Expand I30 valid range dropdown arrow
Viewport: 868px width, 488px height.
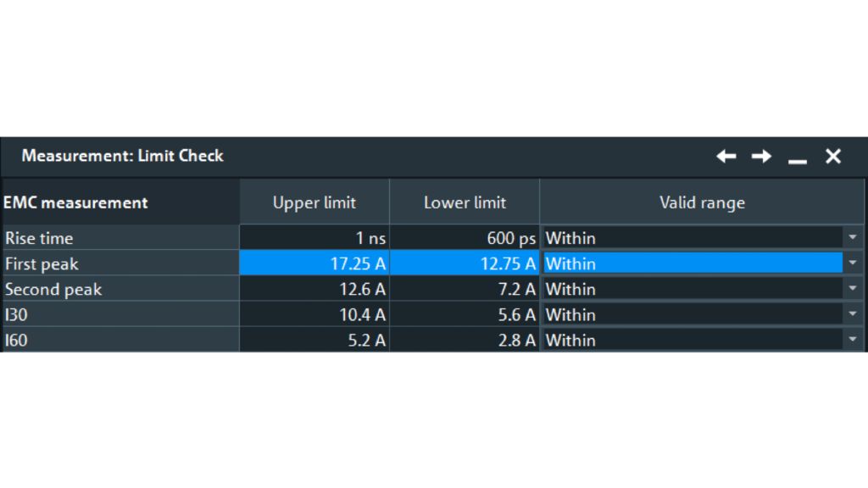pos(852,314)
